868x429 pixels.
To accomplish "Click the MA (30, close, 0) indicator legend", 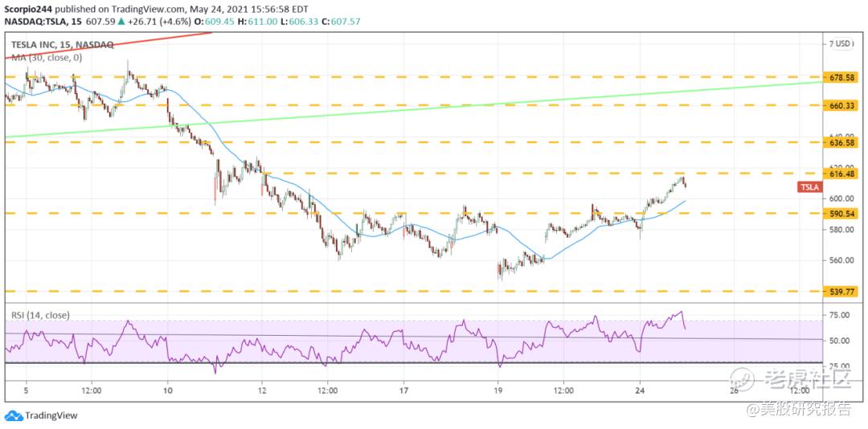I will coord(47,56).
